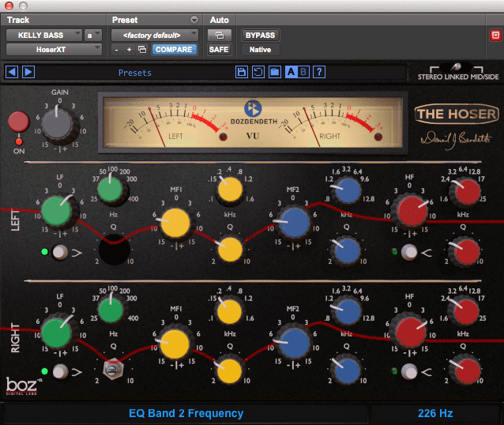Click the SAFE automation button
This screenshot has height=425, width=504.
219,50
